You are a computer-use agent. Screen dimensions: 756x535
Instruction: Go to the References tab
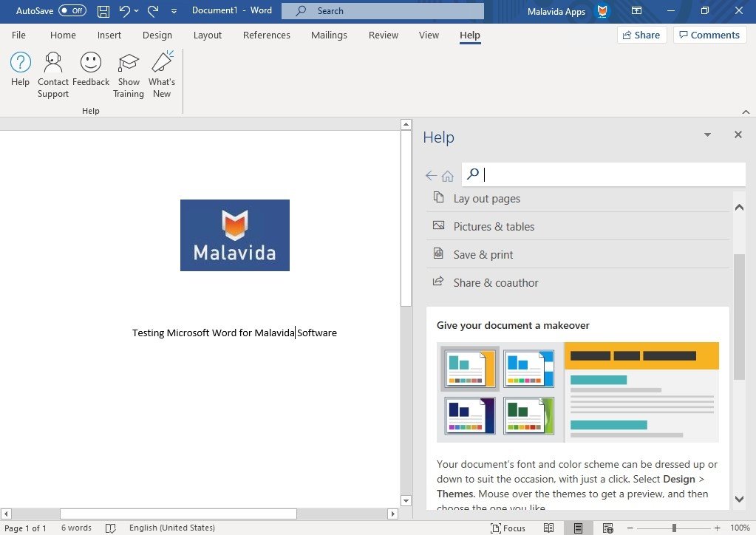(267, 35)
